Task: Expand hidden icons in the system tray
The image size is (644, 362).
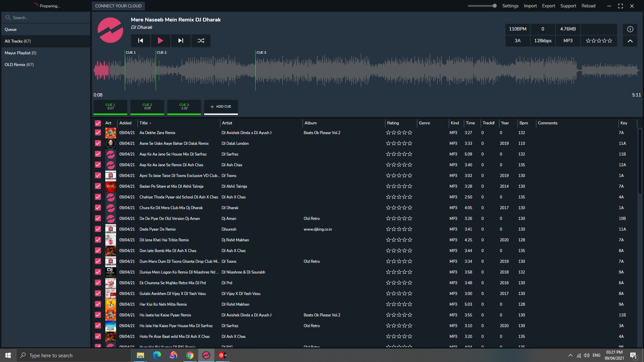Action: (570, 355)
